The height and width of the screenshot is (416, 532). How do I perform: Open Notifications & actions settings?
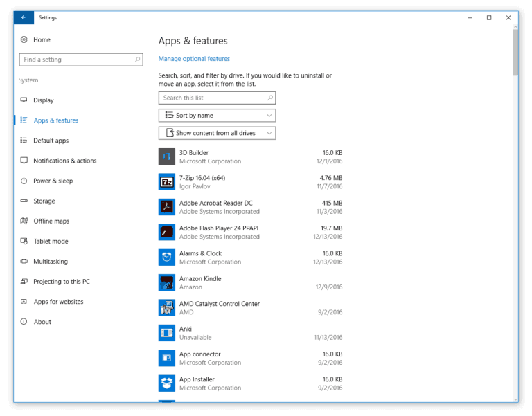point(64,161)
